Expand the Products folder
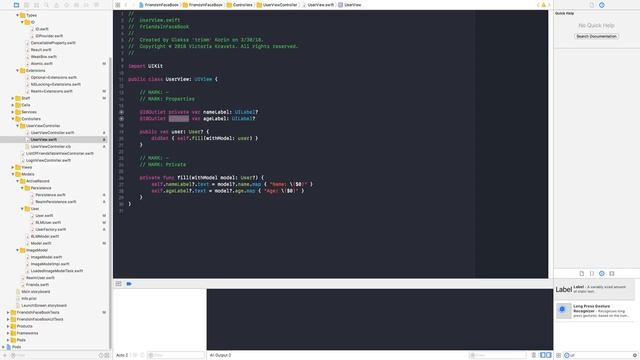640x360 pixels. 8,326
